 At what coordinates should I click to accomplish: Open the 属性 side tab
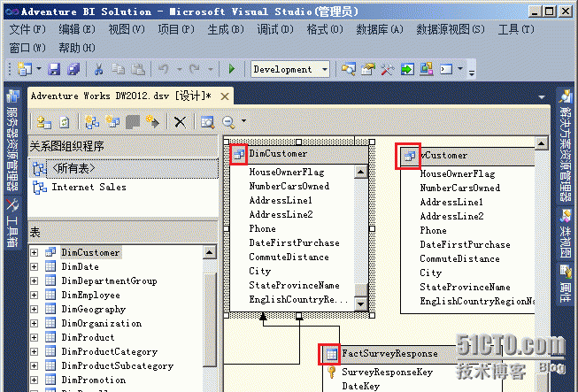pos(565,283)
